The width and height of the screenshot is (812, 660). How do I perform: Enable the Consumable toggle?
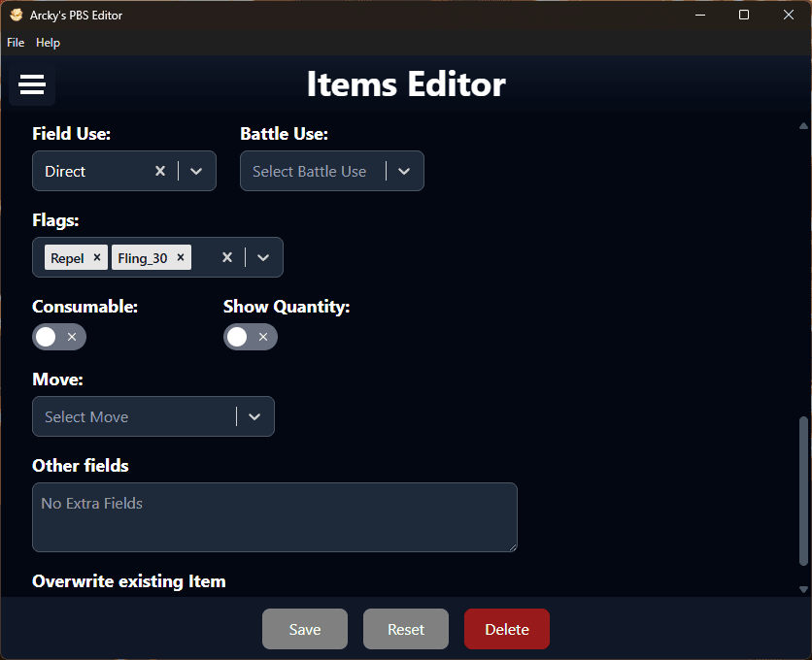click(x=59, y=337)
